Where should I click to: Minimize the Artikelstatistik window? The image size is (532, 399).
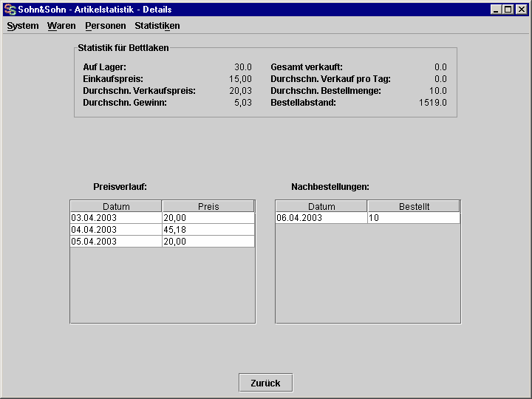pos(496,10)
